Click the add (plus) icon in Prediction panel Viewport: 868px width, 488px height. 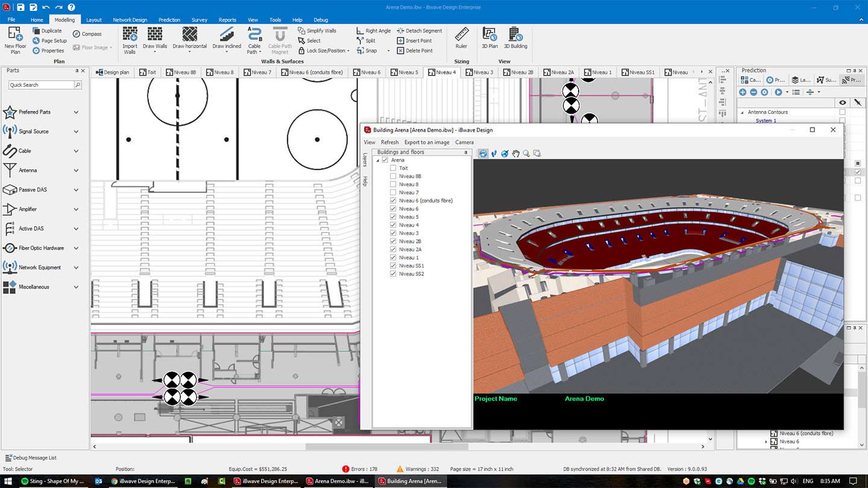tap(743, 92)
